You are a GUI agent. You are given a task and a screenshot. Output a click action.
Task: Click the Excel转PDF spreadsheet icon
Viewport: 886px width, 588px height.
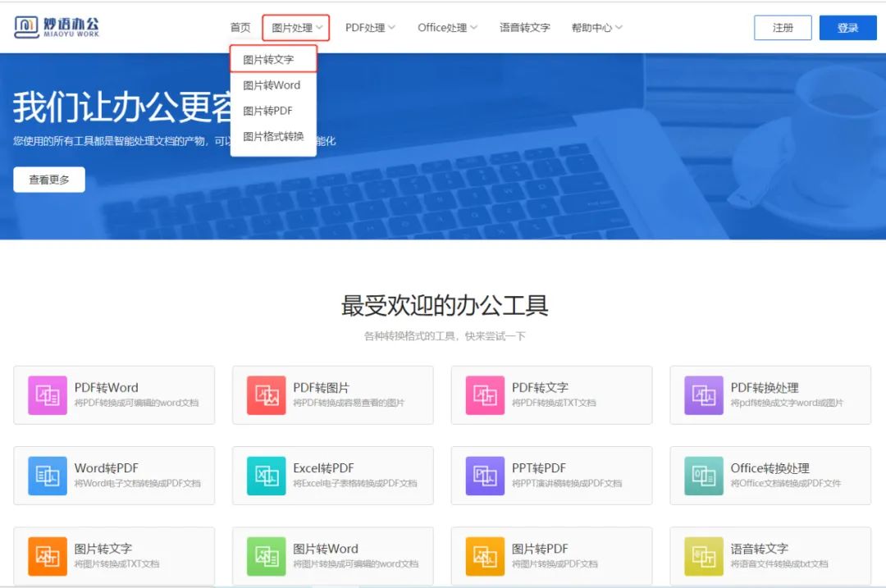pos(266,475)
